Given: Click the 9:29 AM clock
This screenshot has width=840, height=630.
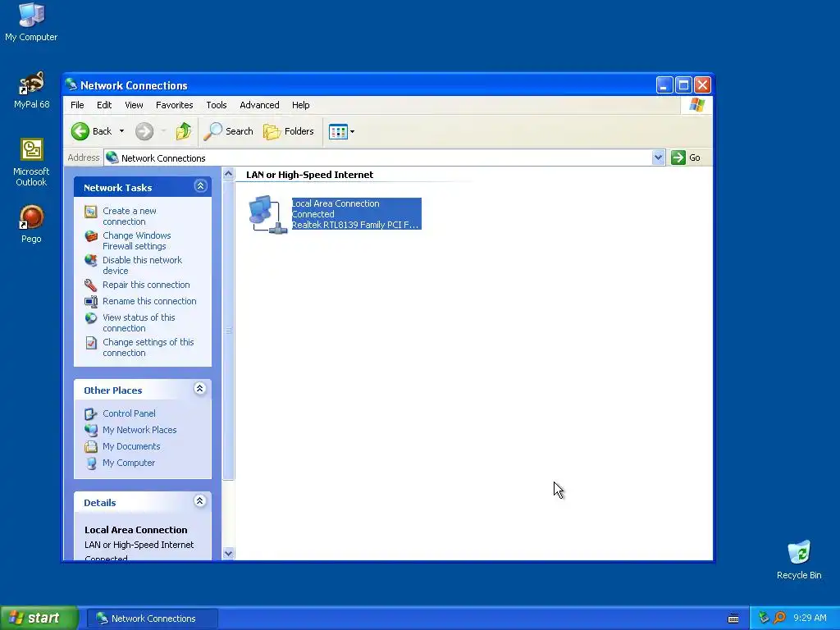Looking at the screenshot, I should [810, 618].
